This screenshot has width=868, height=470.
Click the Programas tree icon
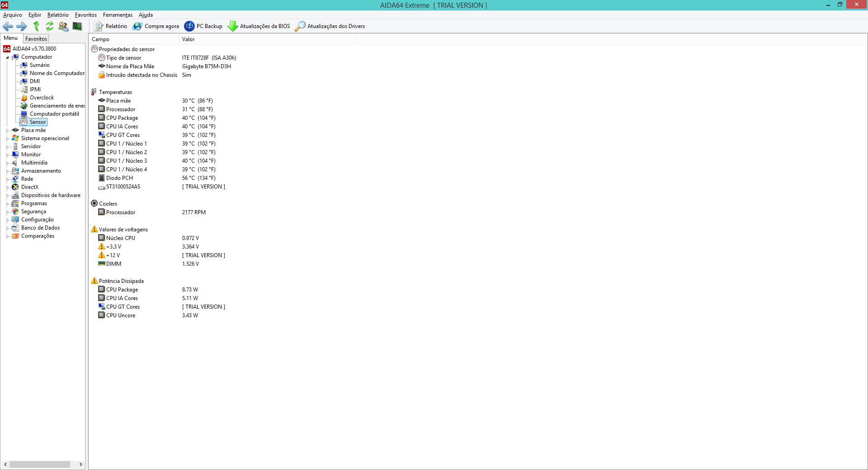pos(15,203)
